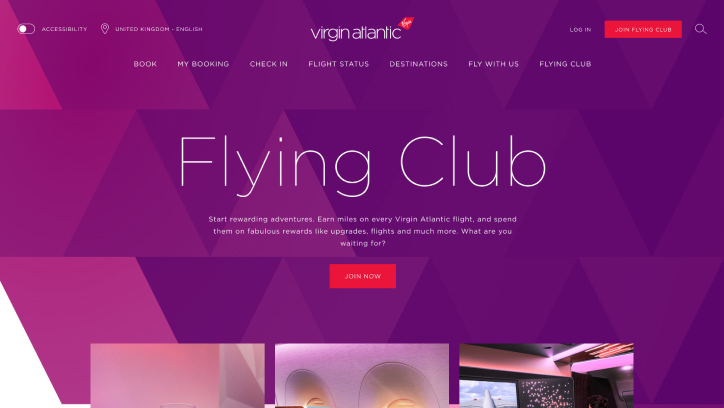
Task: Go to Flight Status
Action: click(x=338, y=64)
